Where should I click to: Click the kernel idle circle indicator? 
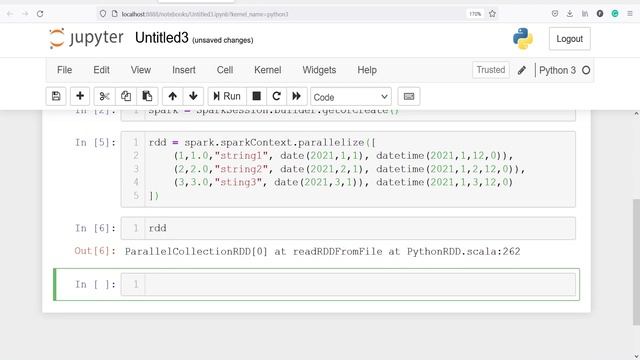[x=586, y=70]
